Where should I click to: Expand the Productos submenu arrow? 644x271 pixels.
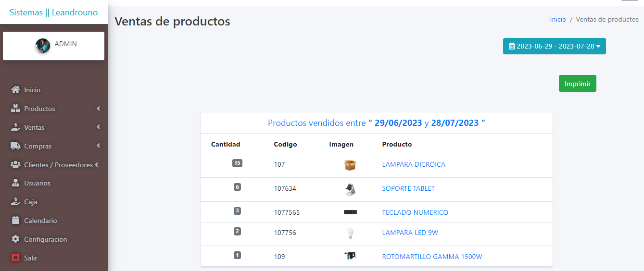point(98,109)
